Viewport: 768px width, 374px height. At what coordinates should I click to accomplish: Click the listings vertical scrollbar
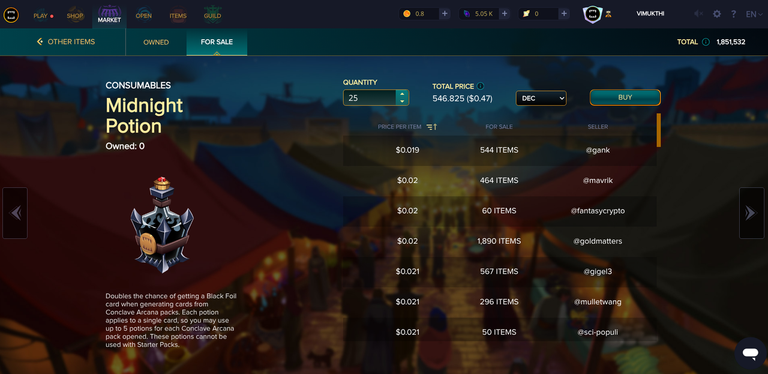coord(659,130)
